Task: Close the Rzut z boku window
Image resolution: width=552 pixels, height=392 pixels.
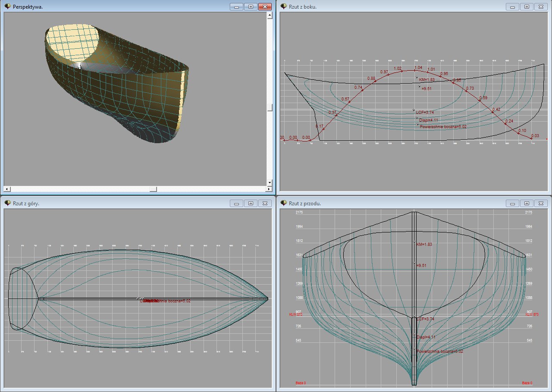Action: (x=541, y=6)
